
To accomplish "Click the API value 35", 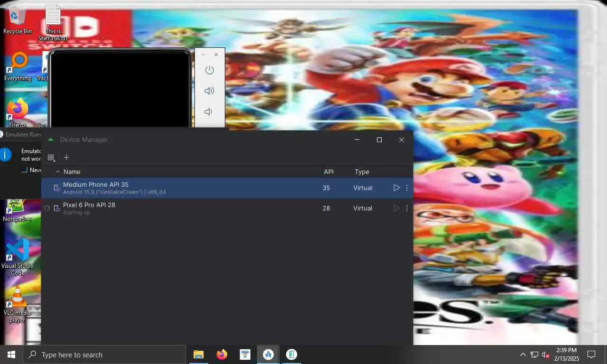I will 326,188.
